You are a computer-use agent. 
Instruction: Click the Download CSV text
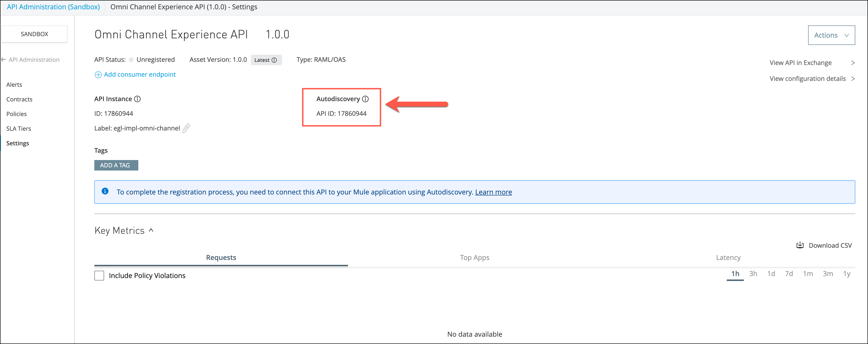coord(830,246)
